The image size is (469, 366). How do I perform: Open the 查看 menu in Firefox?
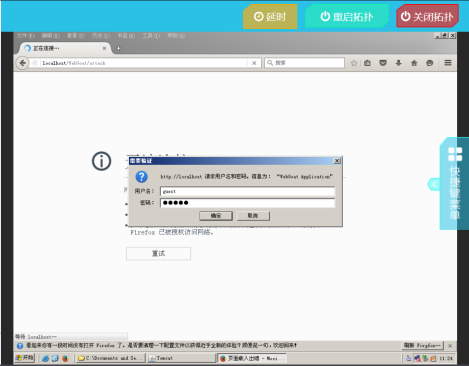click(76, 36)
